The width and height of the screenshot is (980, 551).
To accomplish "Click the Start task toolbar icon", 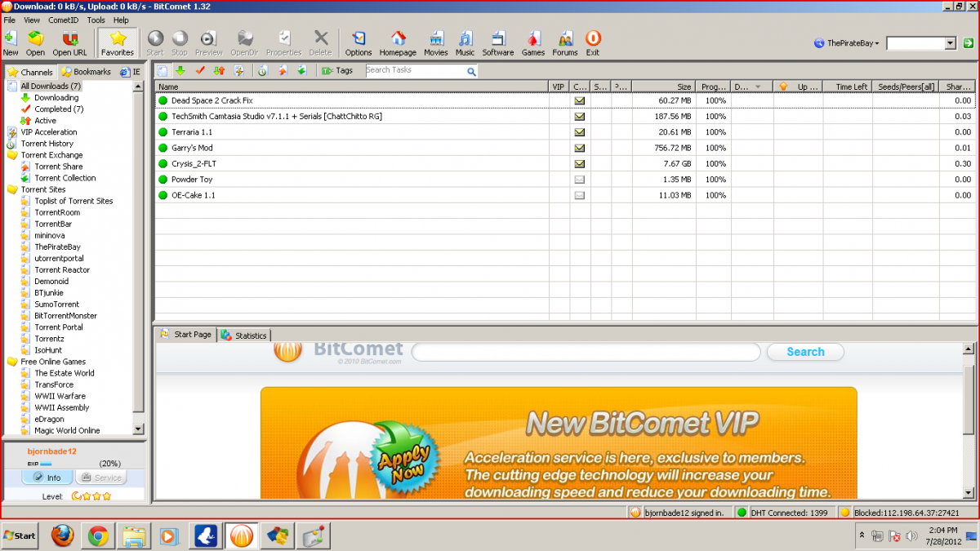I will 155,43.
